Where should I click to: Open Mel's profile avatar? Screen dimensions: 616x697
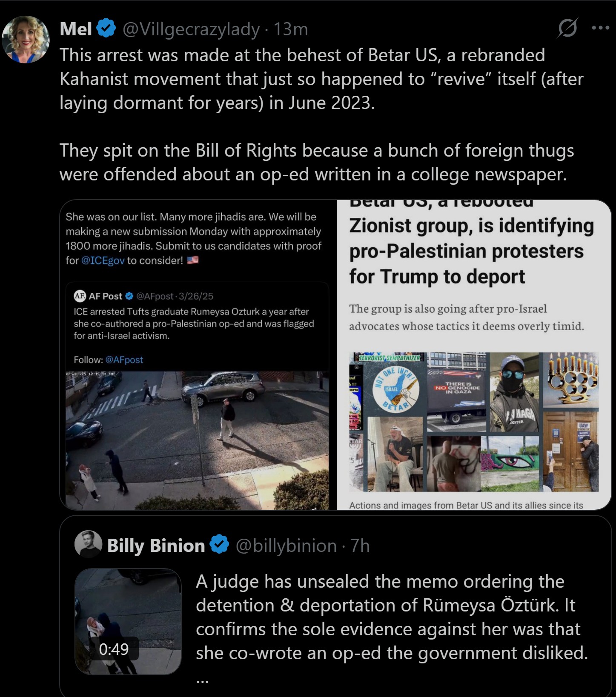[26, 40]
